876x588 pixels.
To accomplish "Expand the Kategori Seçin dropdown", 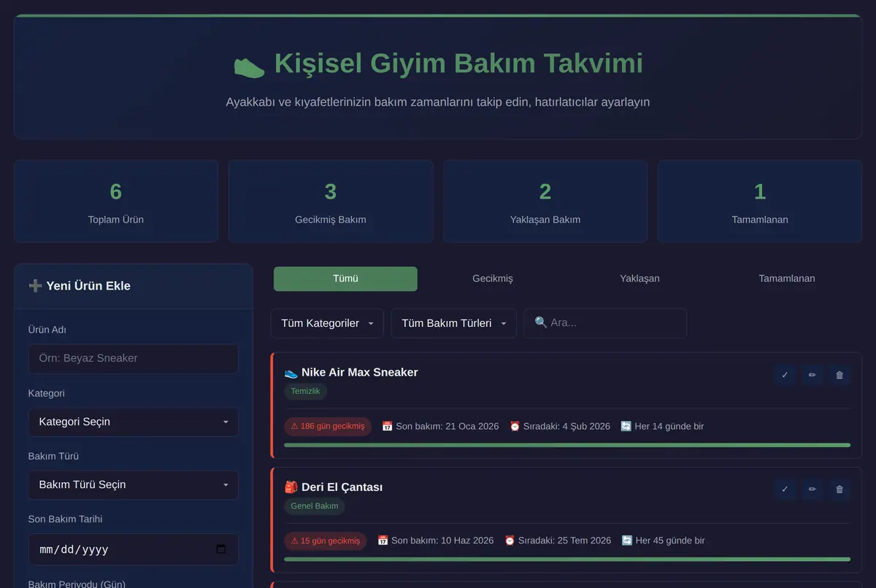I will click(133, 422).
